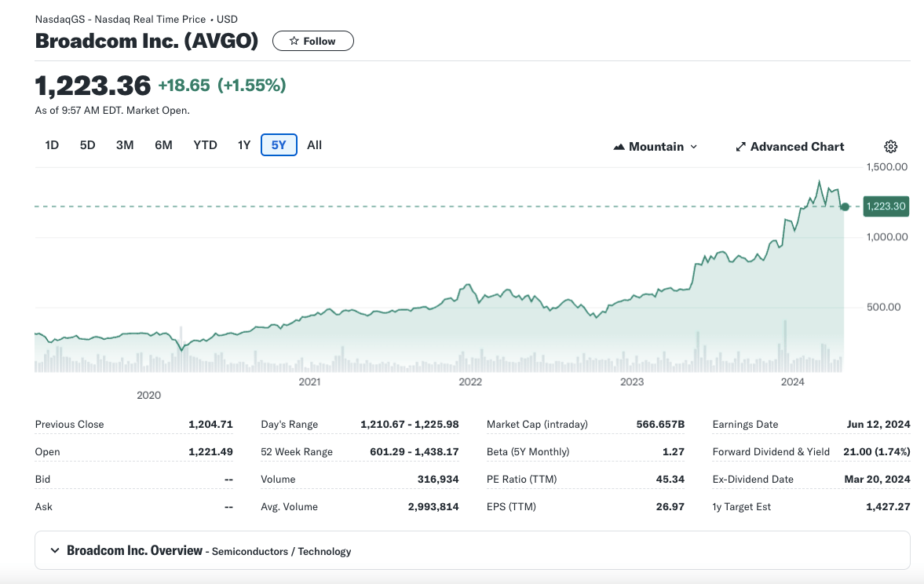The width and height of the screenshot is (924, 584).
Task: Select the YTD time range
Action: (x=205, y=145)
